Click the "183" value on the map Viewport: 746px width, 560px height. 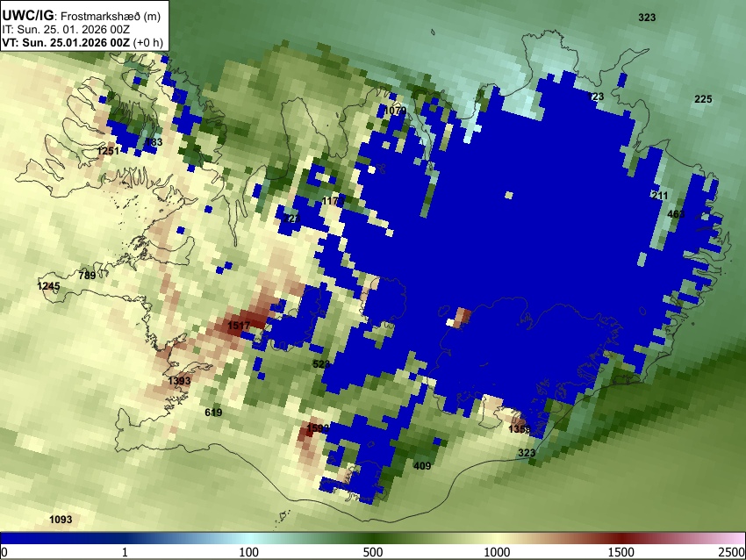pyautogui.click(x=154, y=142)
